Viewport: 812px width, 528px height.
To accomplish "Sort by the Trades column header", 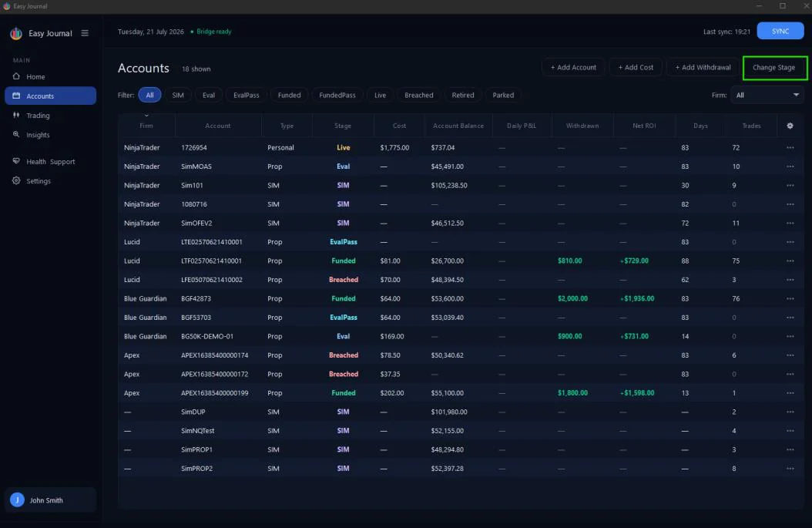I will pos(751,126).
